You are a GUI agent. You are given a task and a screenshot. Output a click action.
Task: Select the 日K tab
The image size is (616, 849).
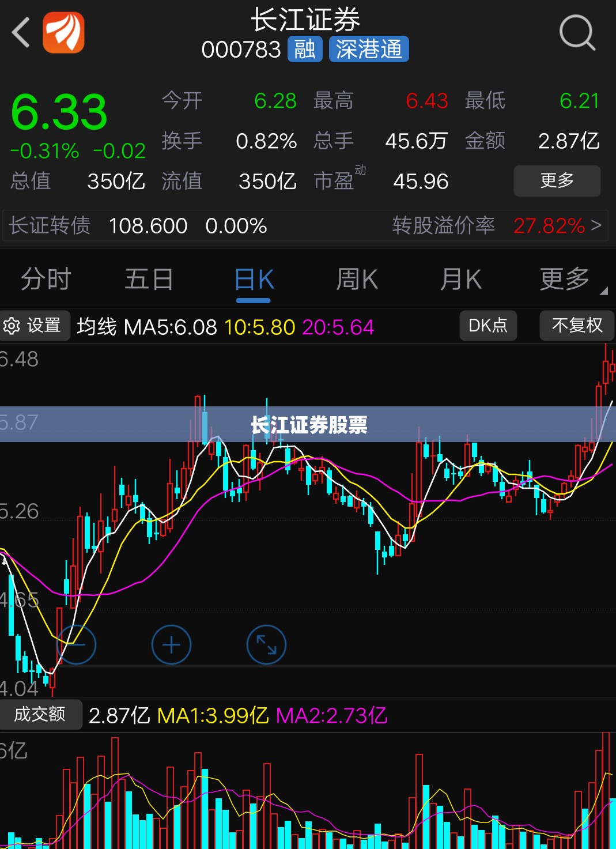pyautogui.click(x=254, y=281)
